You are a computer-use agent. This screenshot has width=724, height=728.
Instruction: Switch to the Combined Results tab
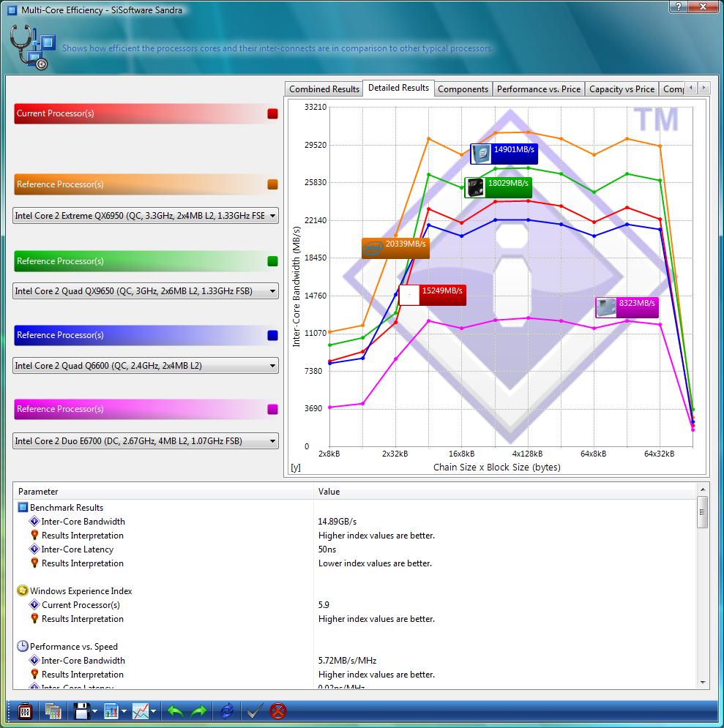tap(324, 89)
